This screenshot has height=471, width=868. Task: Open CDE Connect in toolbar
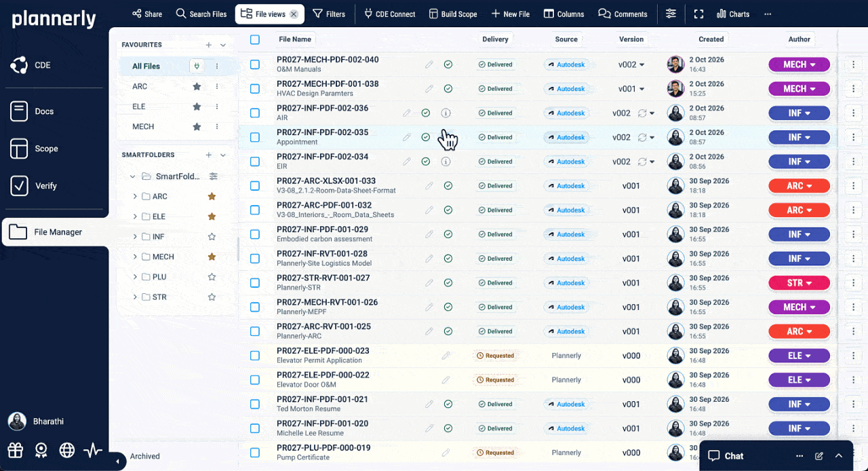[x=390, y=14]
